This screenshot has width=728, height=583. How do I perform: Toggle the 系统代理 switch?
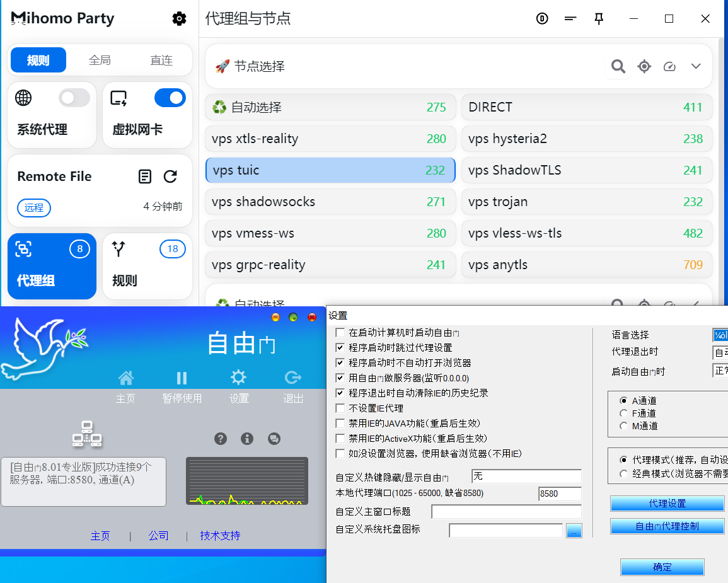(74, 98)
